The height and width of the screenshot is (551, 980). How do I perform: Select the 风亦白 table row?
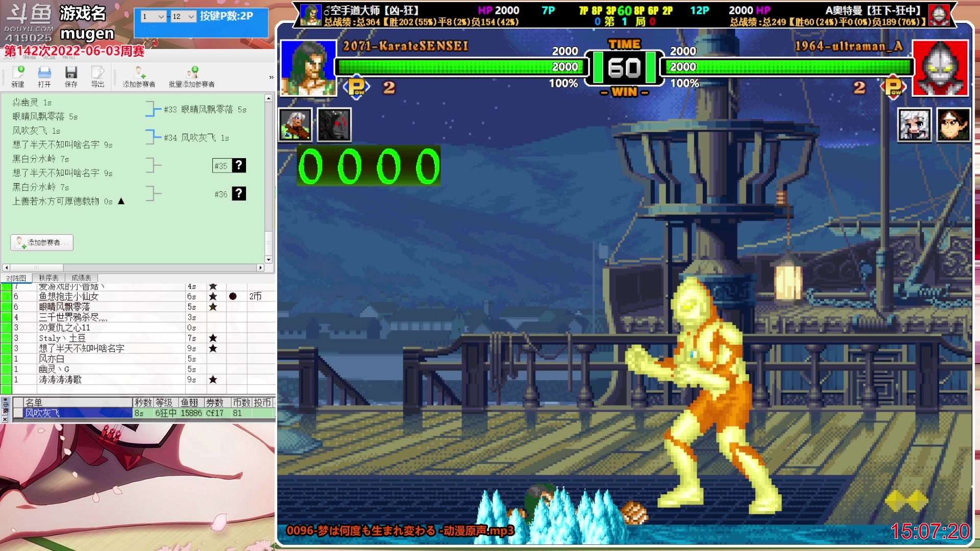coord(138,359)
